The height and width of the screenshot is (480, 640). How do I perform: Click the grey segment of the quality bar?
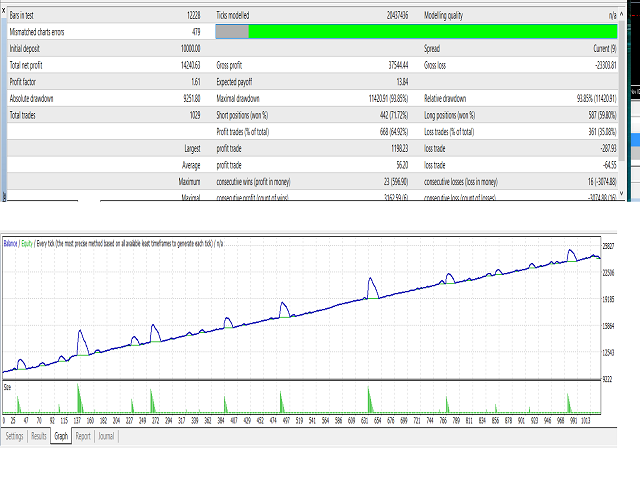[x=232, y=31]
